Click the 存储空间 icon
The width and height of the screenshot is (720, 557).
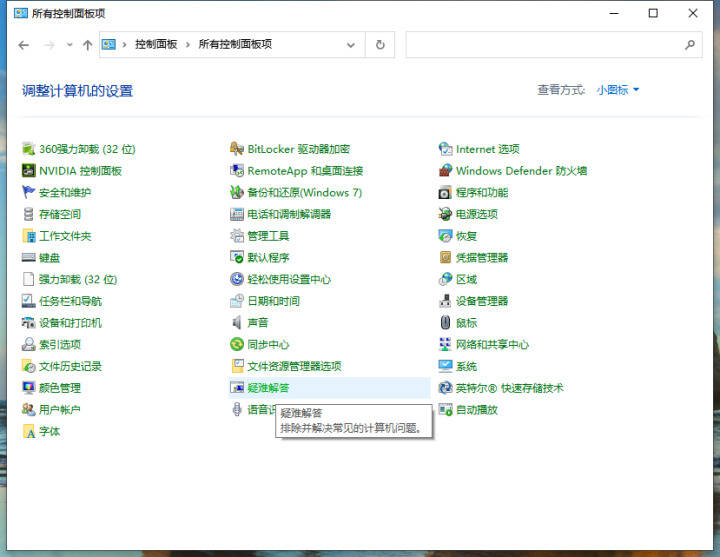coord(28,214)
